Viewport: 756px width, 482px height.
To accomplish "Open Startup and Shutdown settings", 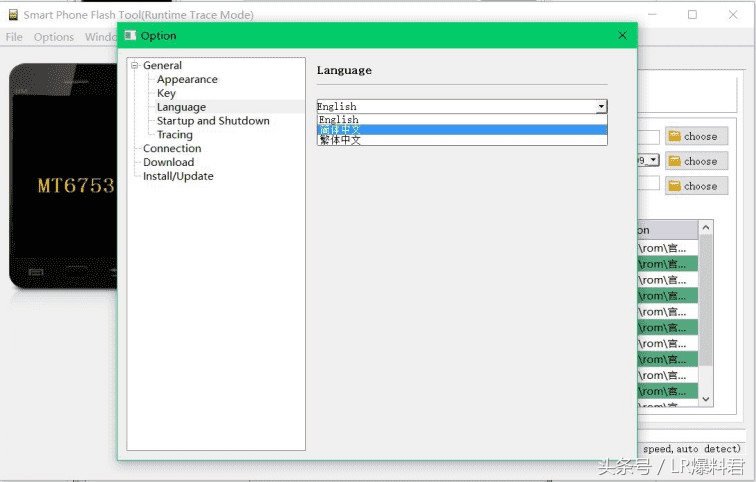I will [x=213, y=120].
